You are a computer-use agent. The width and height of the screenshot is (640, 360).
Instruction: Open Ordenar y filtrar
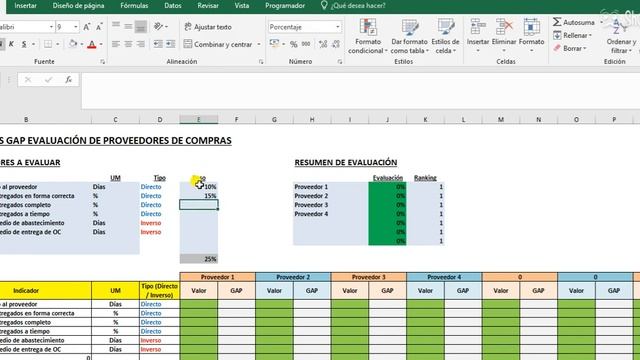pyautogui.click(x=621, y=36)
